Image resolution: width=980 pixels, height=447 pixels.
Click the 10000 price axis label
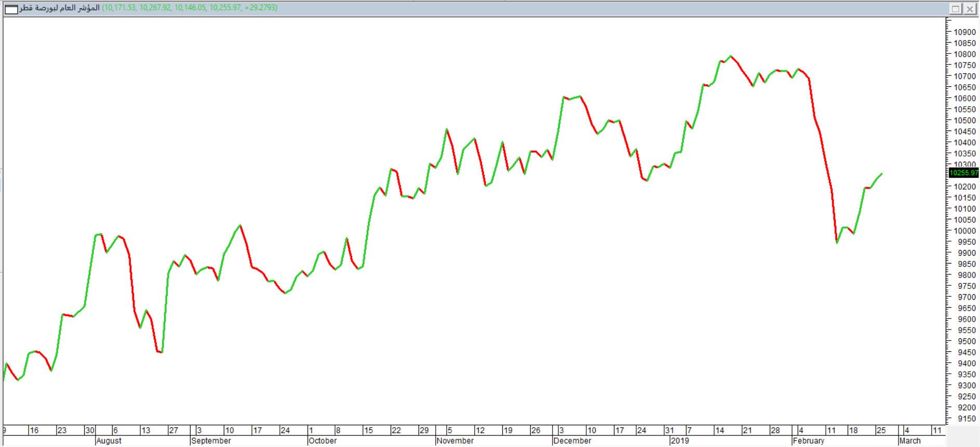(964, 231)
